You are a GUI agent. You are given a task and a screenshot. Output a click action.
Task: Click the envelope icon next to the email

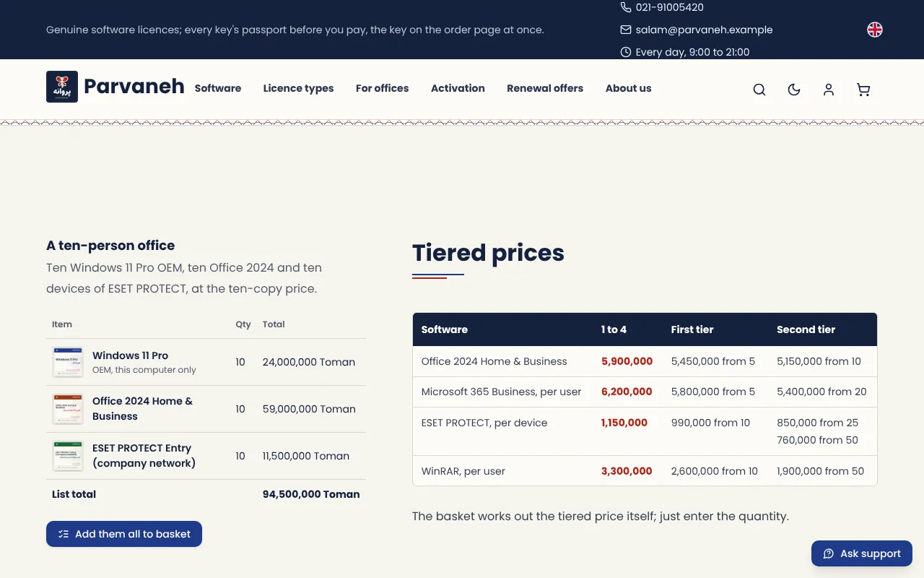[x=626, y=30]
